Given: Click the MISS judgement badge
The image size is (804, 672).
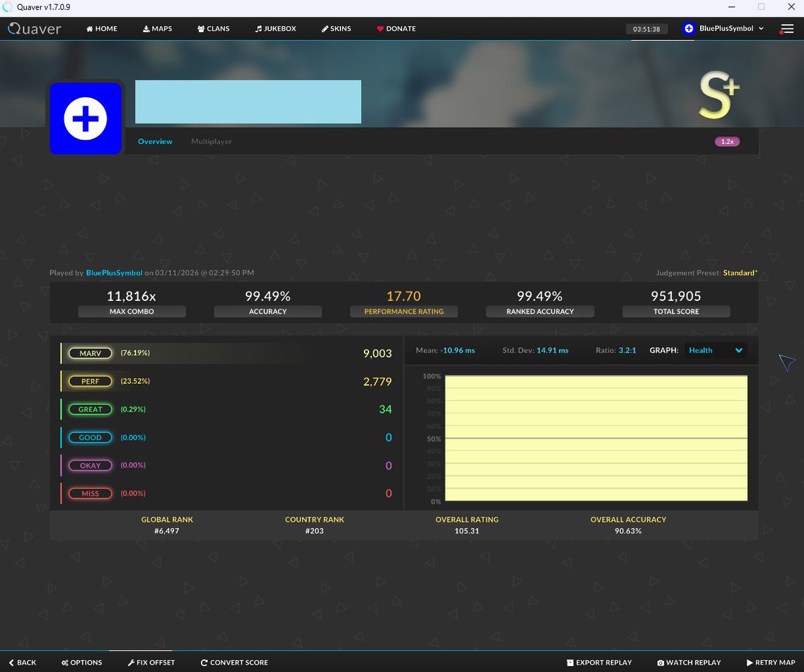Looking at the screenshot, I should (90, 494).
